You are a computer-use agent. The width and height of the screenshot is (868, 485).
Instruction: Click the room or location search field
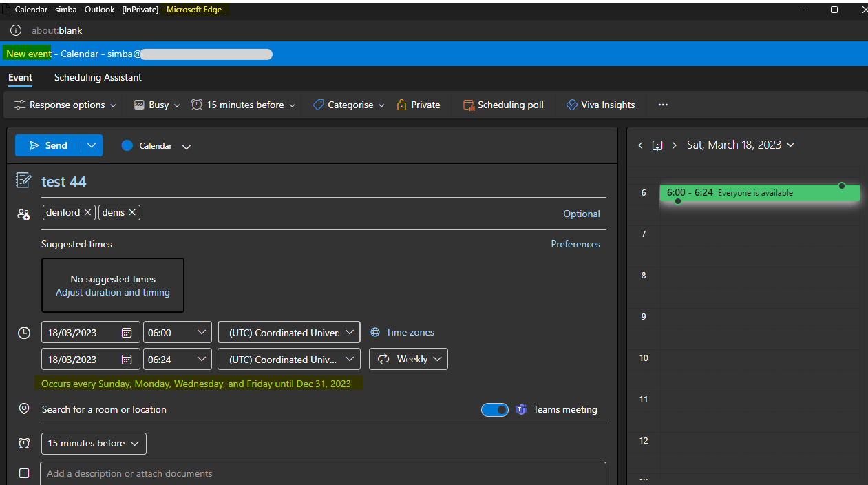(x=255, y=410)
